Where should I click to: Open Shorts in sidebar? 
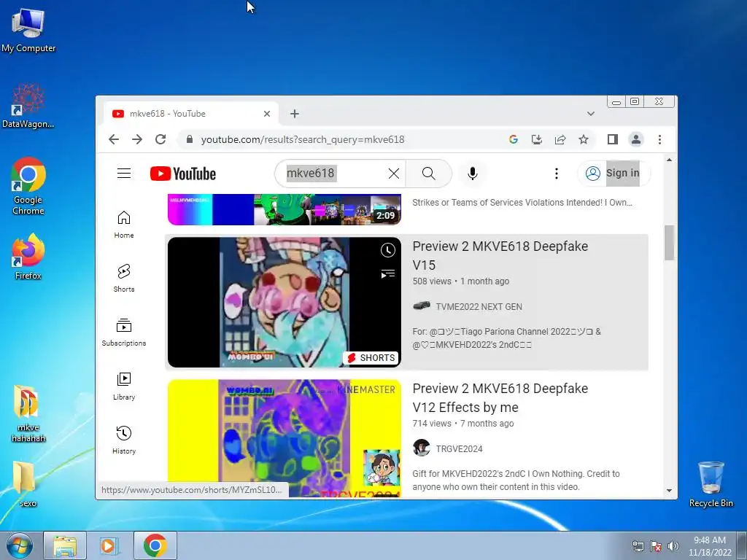[x=124, y=278]
